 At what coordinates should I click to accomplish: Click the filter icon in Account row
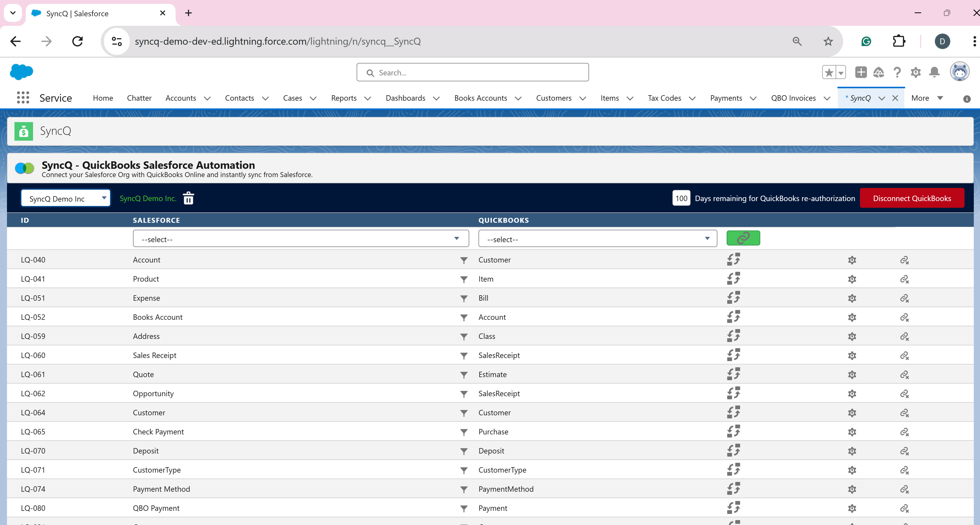(463, 260)
